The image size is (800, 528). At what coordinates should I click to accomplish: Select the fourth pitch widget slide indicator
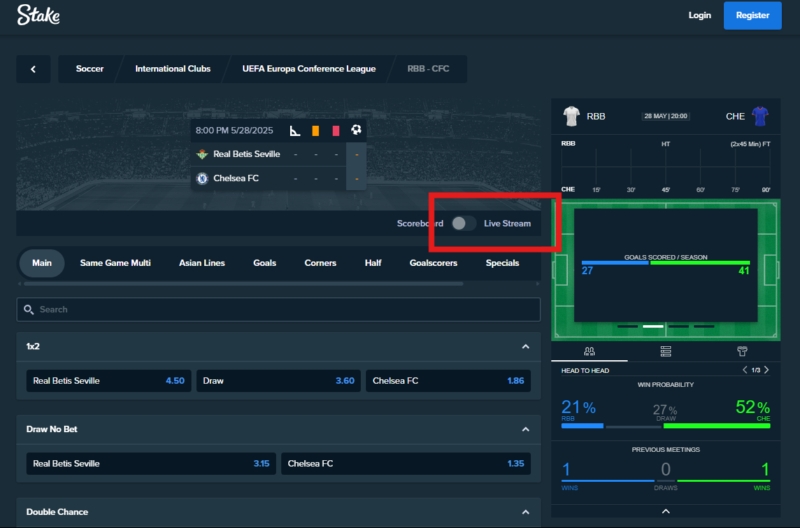pyautogui.click(x=704, y=326)
